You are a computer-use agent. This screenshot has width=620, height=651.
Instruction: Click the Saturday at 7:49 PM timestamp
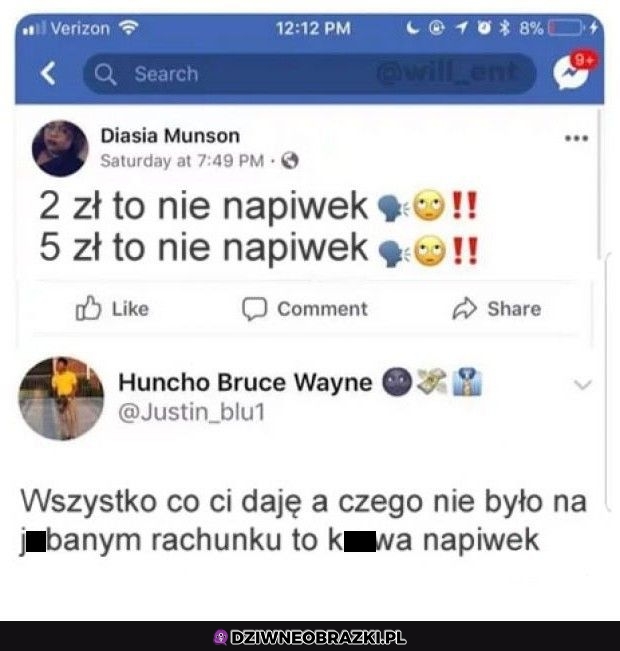(182, 161)
